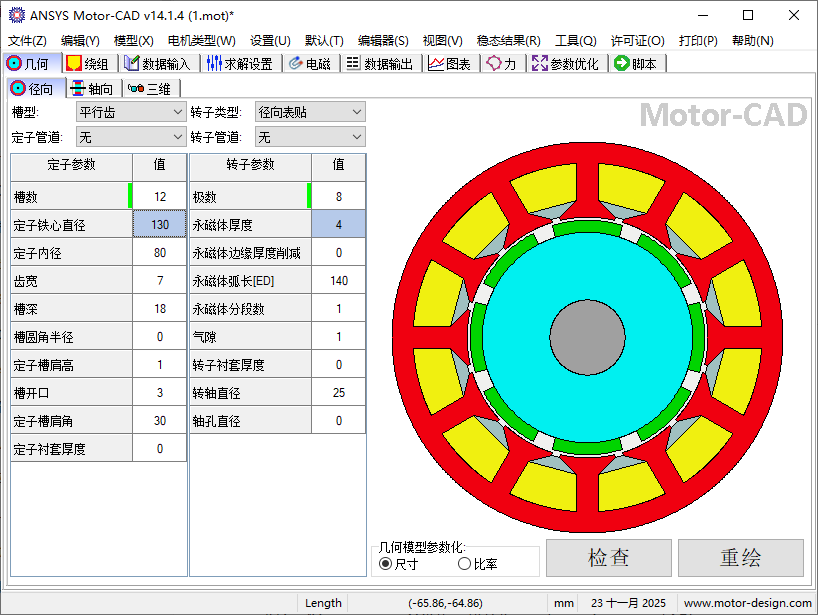
Task: Open the 帮助(N) menu
Action: [x=752, y=41]
